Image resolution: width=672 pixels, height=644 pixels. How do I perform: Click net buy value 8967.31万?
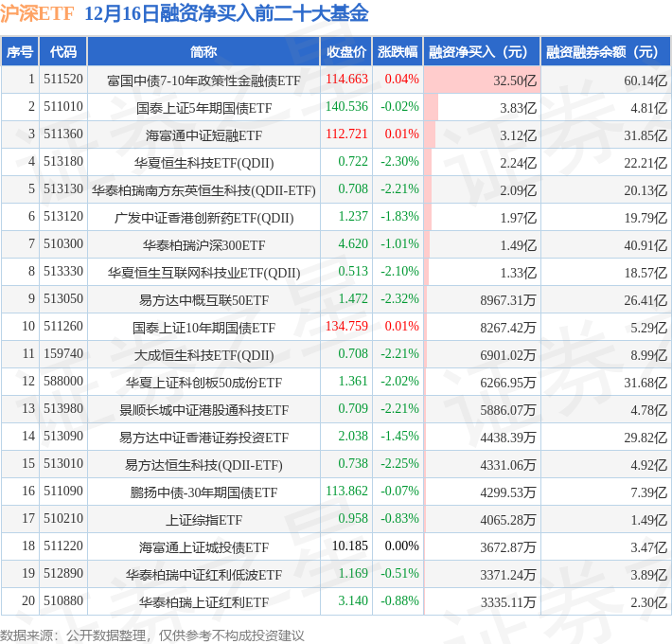(508, 300)
